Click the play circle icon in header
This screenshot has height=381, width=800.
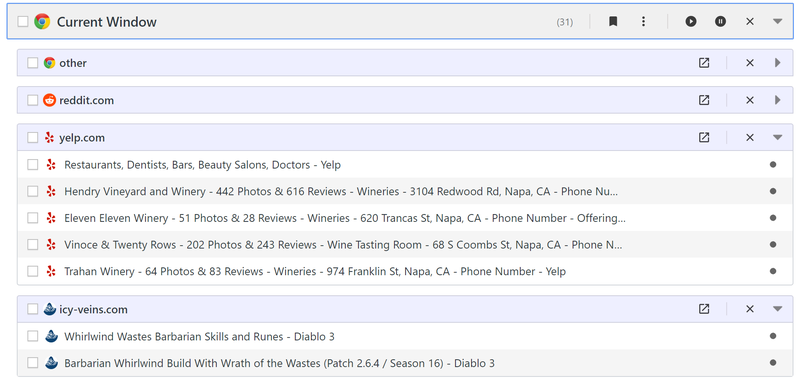click(x=691, y=21)
